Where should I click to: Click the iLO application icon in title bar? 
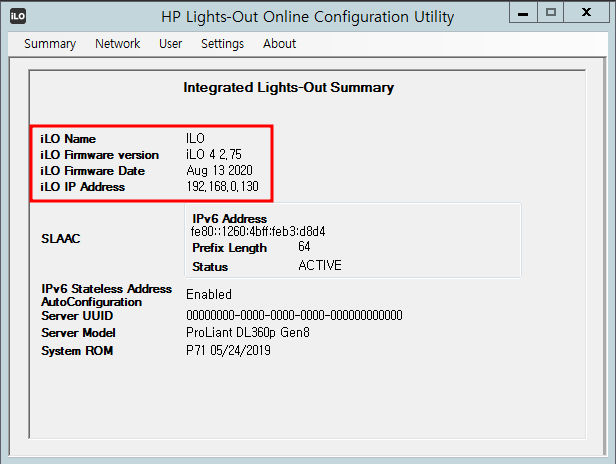tap(18, 17)
